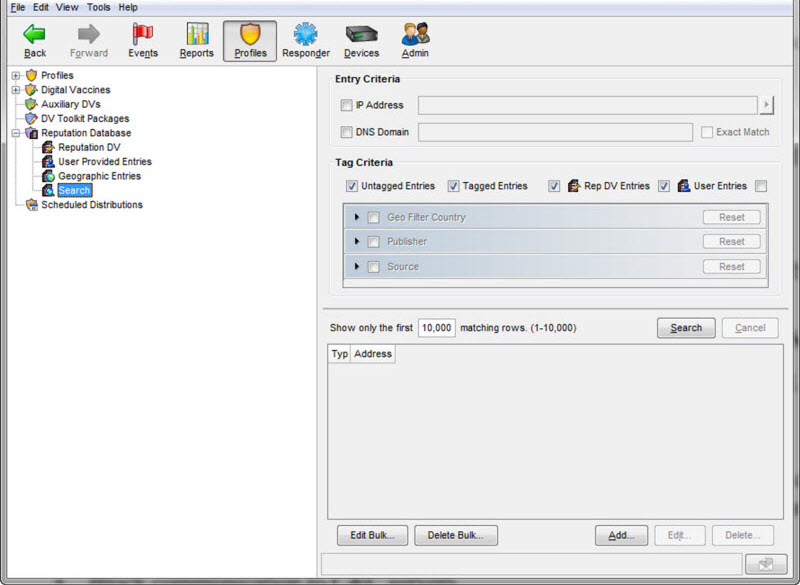The height and width of the screenshot is (585, 800).
Task: Click the Search button
Action: tap(686, 328)
